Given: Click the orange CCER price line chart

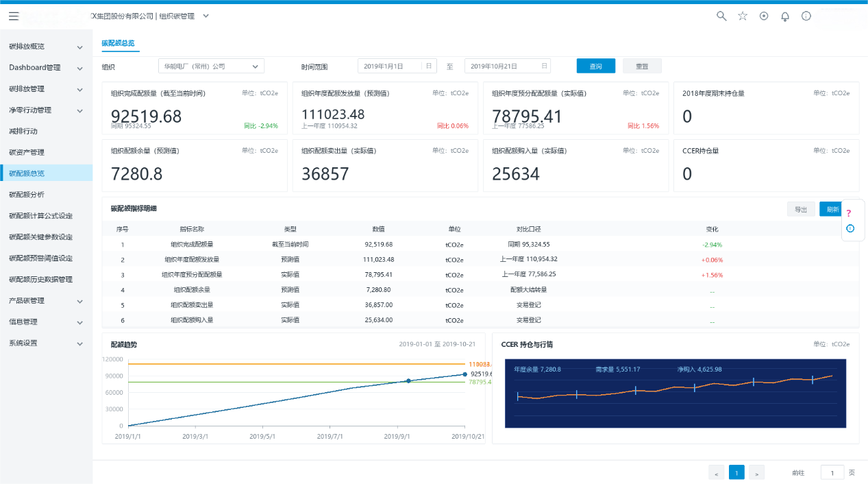Looking at the screenshot, I should (x=675, y=387).
